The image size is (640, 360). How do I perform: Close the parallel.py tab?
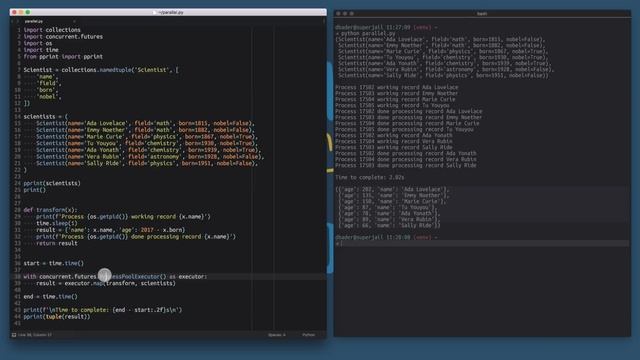click(74, 21)
